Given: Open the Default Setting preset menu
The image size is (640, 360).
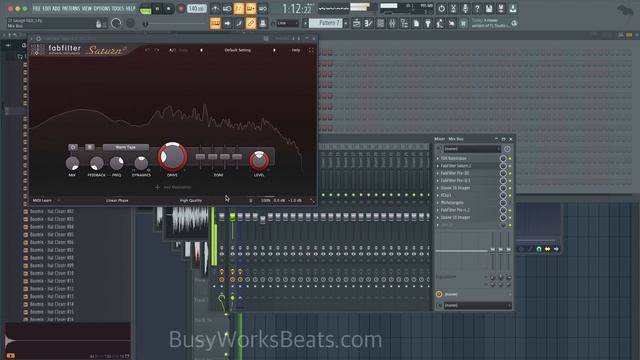Looking at the screenshot, I should click(238, 50).
